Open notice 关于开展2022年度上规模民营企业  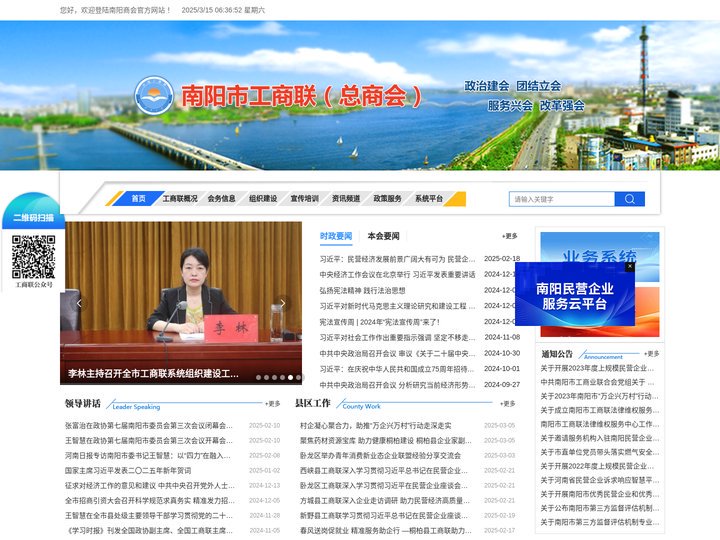597,466
